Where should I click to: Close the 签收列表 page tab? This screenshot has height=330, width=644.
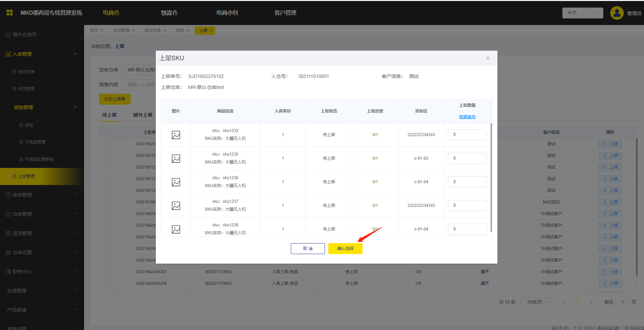pyautogui.click(x=165, y=30)
